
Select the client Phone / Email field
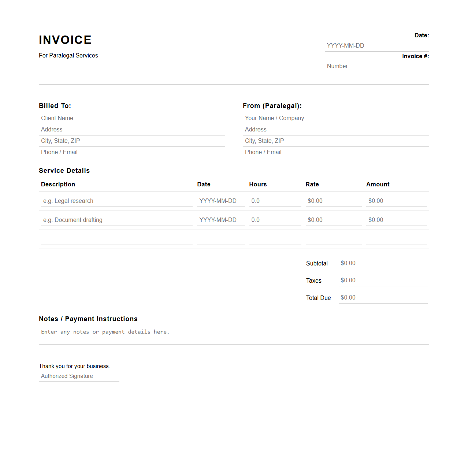click(x=132, y=152)
